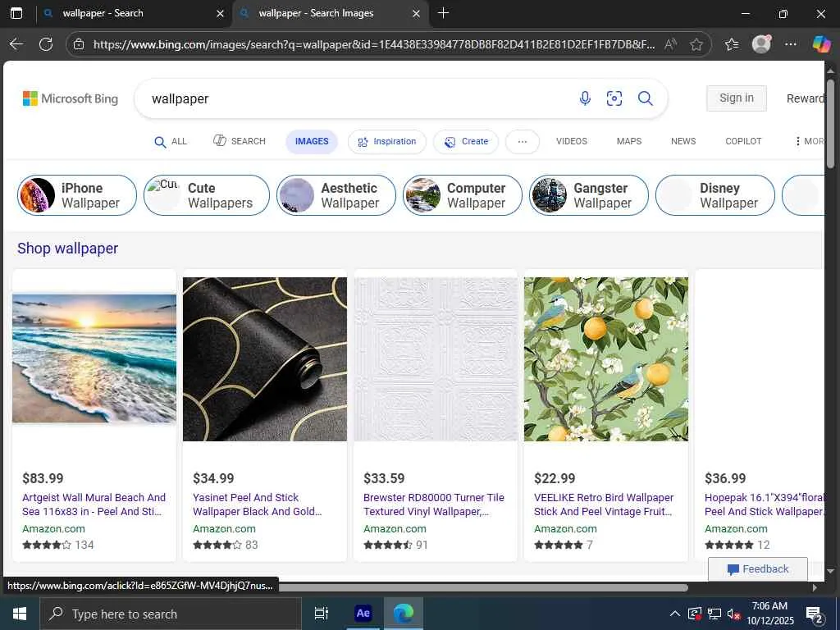Open the tab actions menu icon
The image size is (840, 630).
tap(16, 13)
